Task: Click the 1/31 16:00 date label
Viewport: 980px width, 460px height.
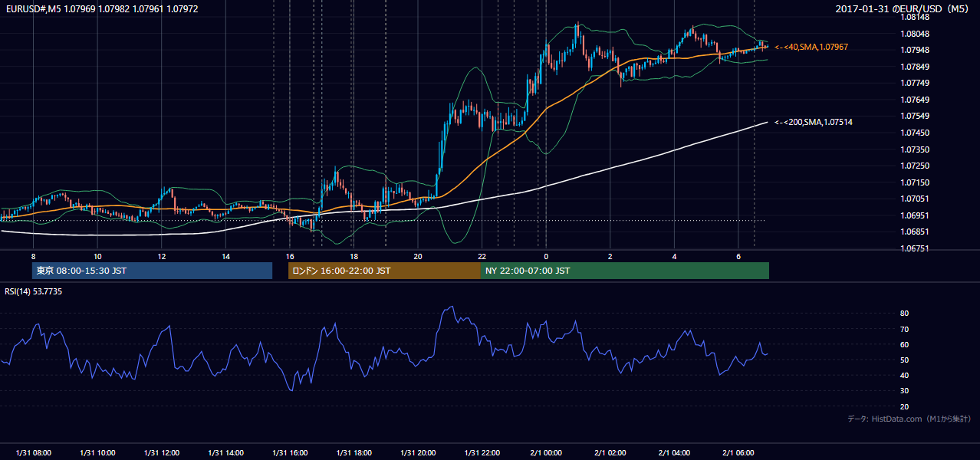Action: 290,453
